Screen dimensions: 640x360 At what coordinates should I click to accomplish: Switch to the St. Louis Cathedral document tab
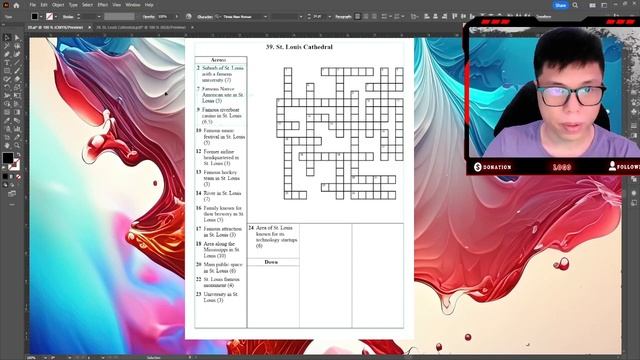click(x=141, y=27)
